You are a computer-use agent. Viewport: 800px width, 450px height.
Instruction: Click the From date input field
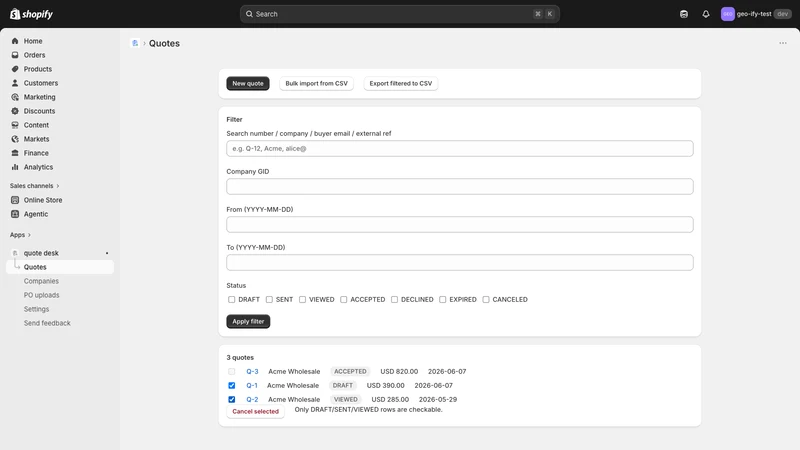point(460,224)
